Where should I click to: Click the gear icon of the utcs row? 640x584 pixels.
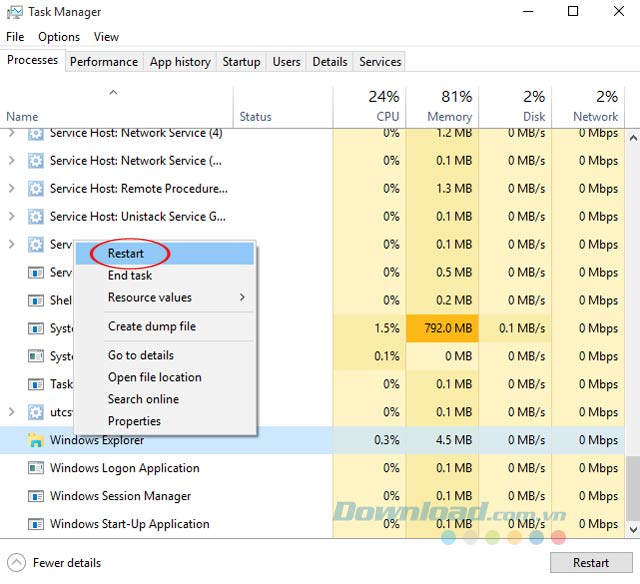[x=36, y=412]
